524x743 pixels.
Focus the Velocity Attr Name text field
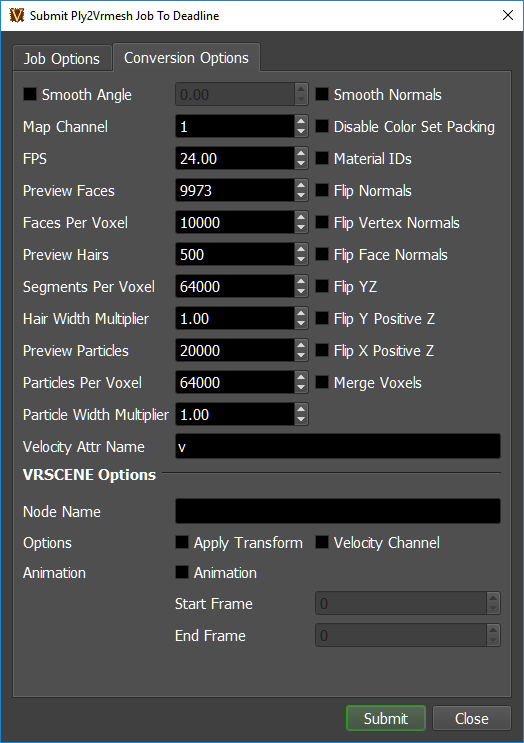coord(338,446)
